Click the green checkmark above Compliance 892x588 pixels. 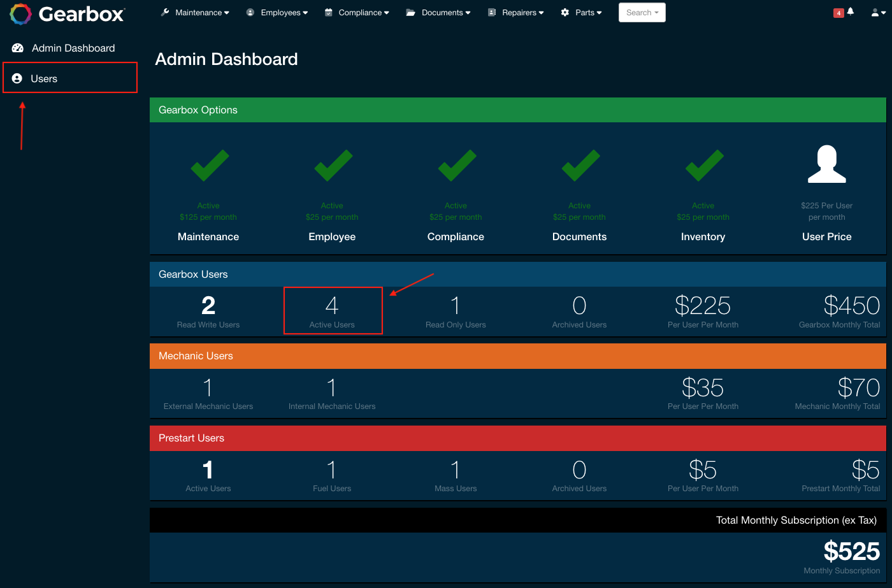tap(457, 166)
